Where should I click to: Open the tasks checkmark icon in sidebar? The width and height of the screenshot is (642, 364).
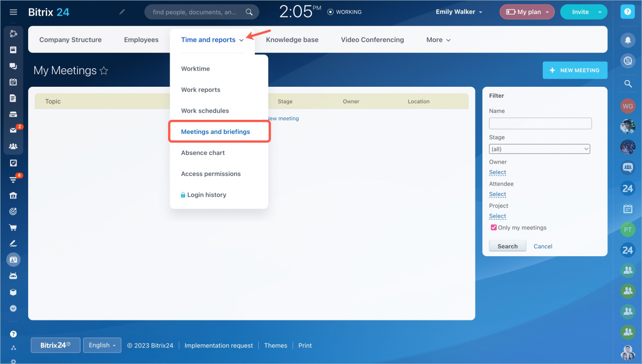14,163
